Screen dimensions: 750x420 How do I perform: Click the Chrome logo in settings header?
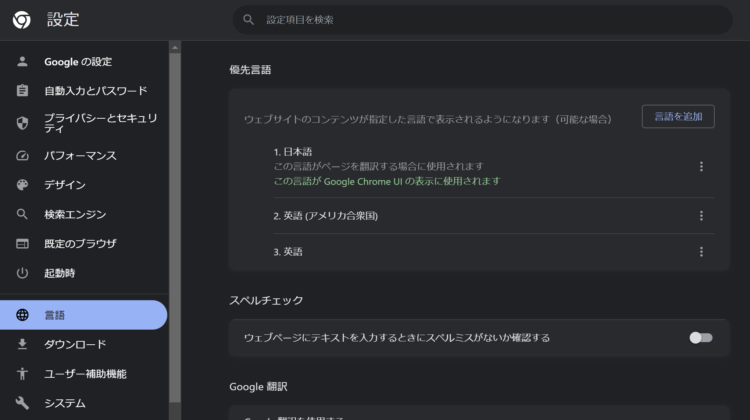tap(22, 20)
